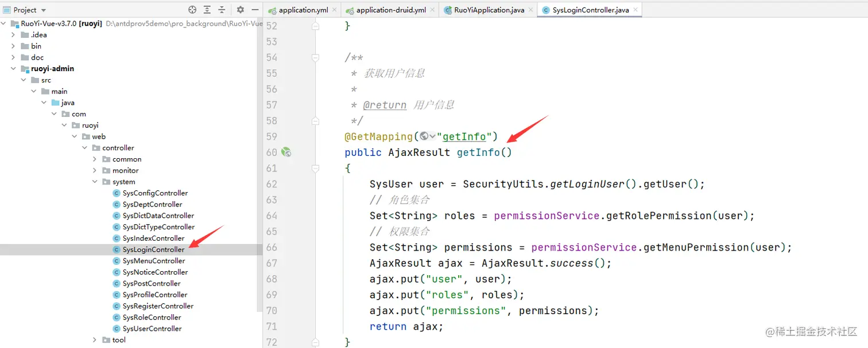Viewport: 868px width, 348px height.
Task: Click the request mapping gutter icon on line 60
Action: (286, 153)
